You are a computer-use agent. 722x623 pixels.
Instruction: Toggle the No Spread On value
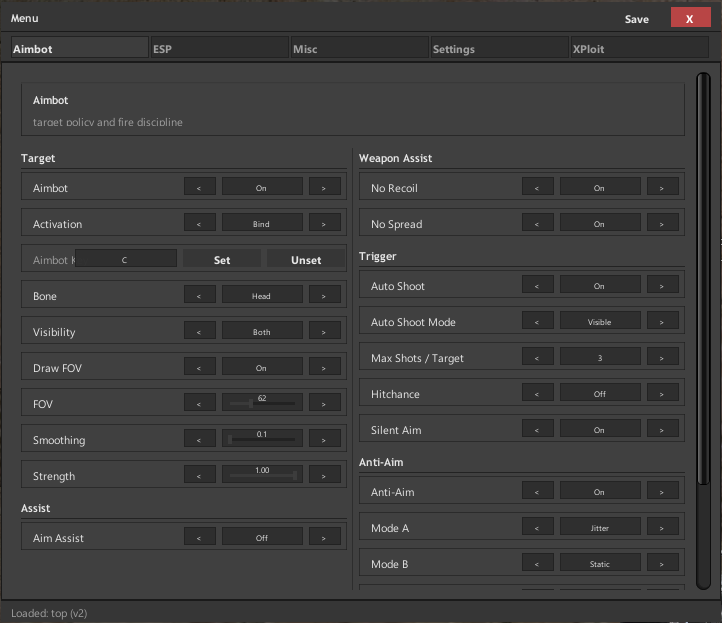(x=600, y=223)
